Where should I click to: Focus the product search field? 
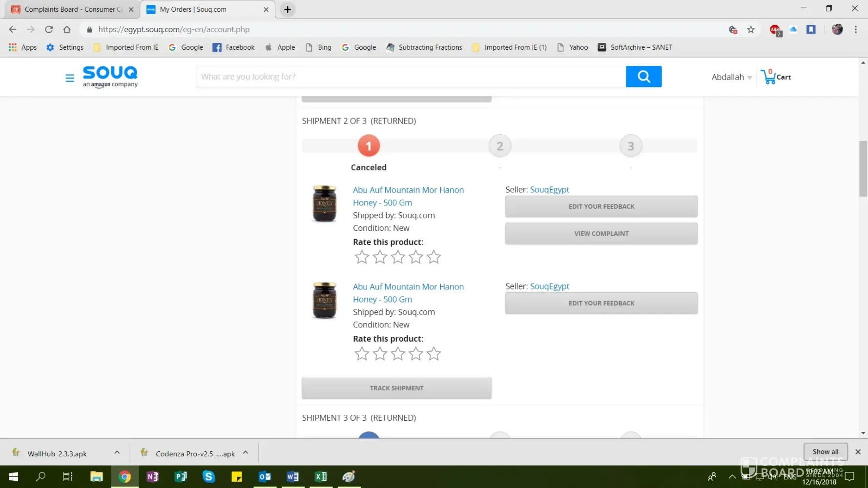click(411, 77)
